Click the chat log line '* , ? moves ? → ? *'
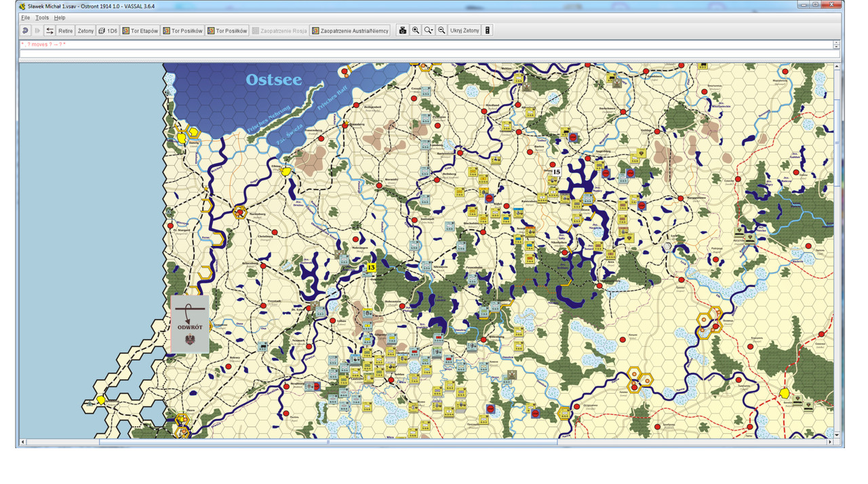The image size is (868, 484). point(43,44)
